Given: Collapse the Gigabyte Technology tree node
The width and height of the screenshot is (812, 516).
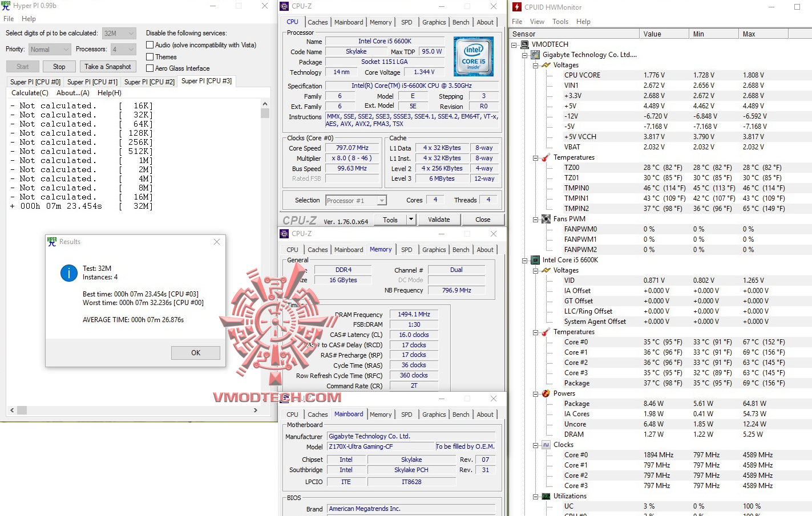Looking at the screenshot, I should (x=524, y=55).
